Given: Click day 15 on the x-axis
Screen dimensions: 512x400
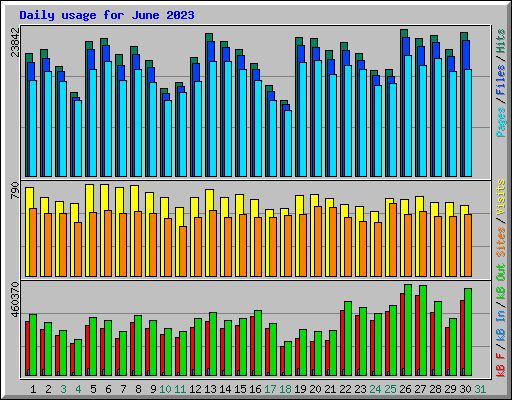Looking at the screenshot, I should pyautogui.click(x=240, y=389).
